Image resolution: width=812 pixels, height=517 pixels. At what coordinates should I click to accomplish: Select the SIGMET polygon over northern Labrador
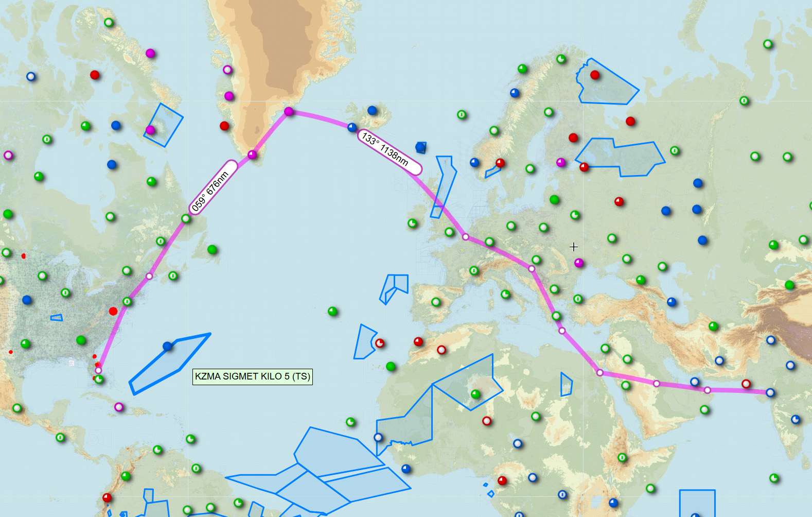[x=164, y=125]
